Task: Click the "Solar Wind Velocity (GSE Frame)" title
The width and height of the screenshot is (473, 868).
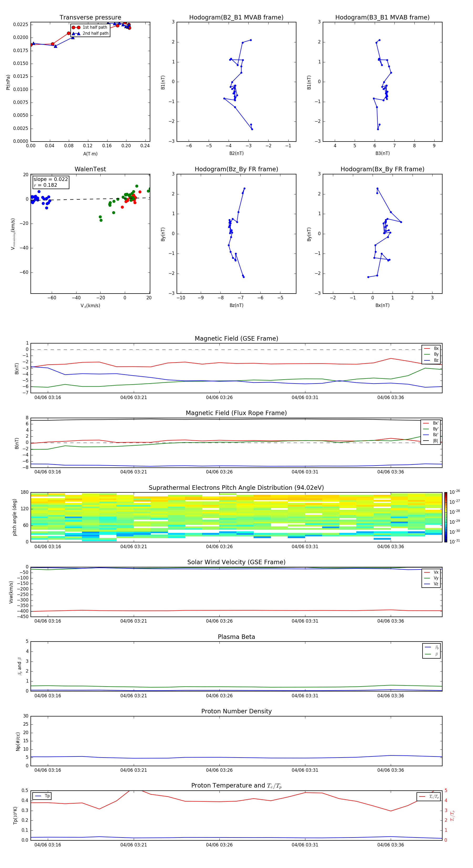Action: 236,562
